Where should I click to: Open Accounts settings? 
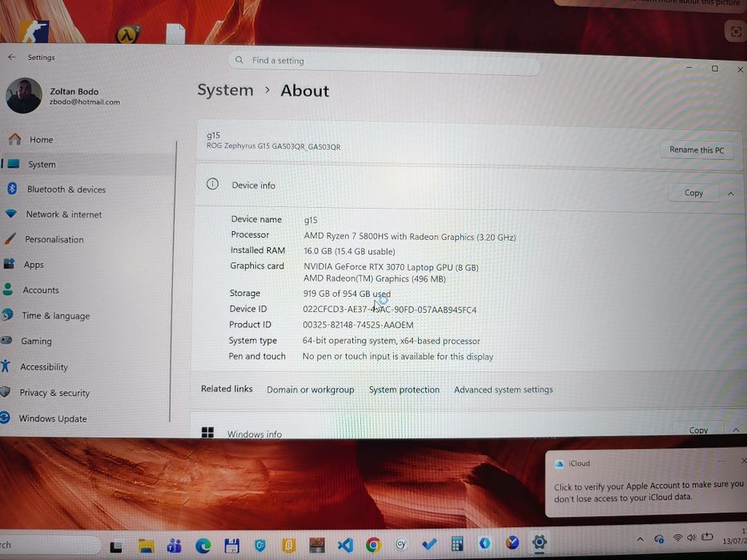click(x=41, y=290)
